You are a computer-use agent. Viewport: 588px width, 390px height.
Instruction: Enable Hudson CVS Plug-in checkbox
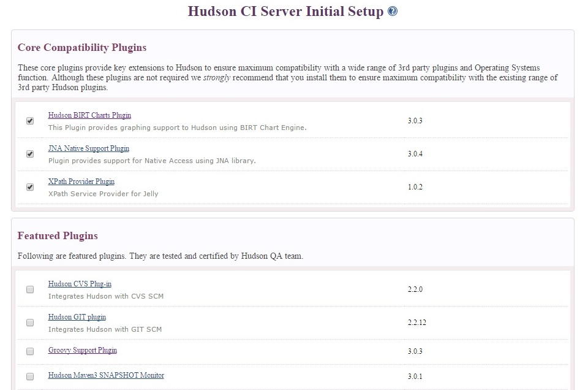pyautogui.click(x=30, y=289)
